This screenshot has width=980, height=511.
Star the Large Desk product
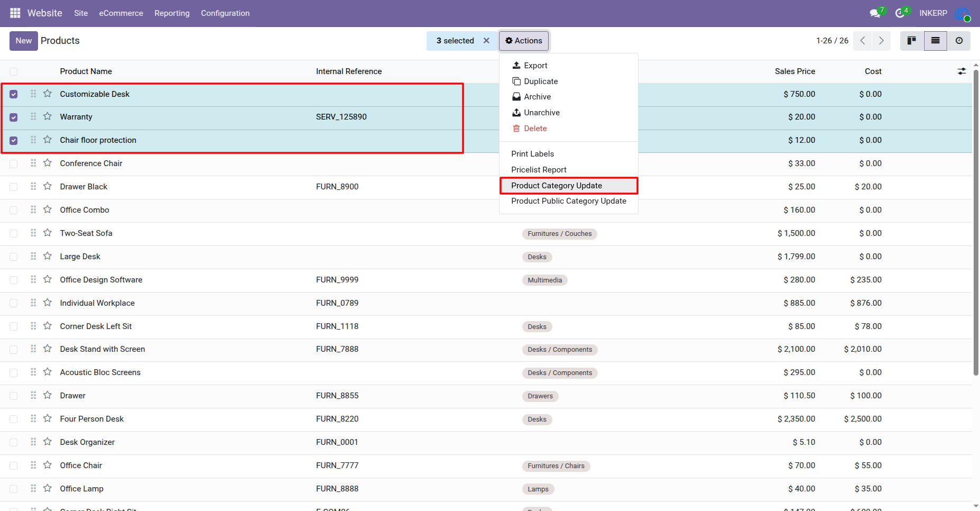click(48, 256)
